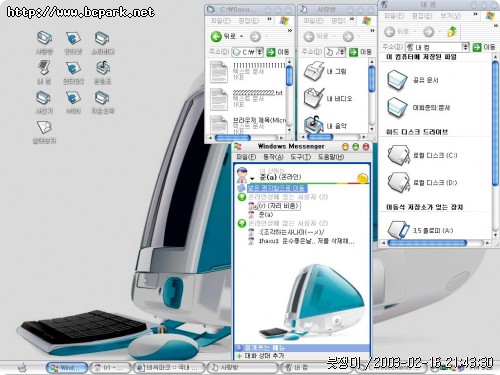Screen dimensions: 500x375
Task: Open the 내 음악 folder in 사랑방 window
Action: [325, 125]
